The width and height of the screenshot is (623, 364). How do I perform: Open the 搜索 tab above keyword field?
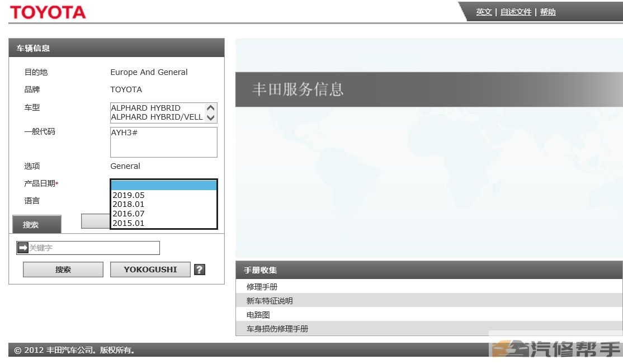pyautogui.click(x=36, y=225)
